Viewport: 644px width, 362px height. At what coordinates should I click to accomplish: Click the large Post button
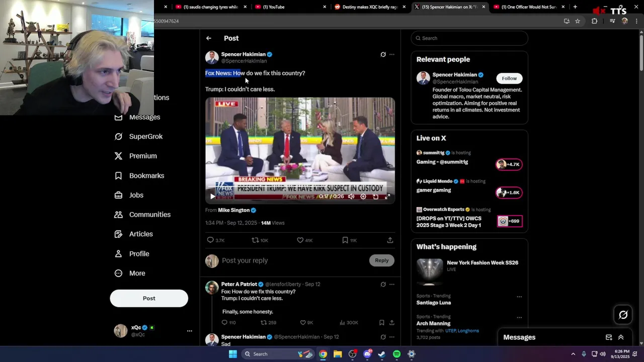[x=149, y=298]
